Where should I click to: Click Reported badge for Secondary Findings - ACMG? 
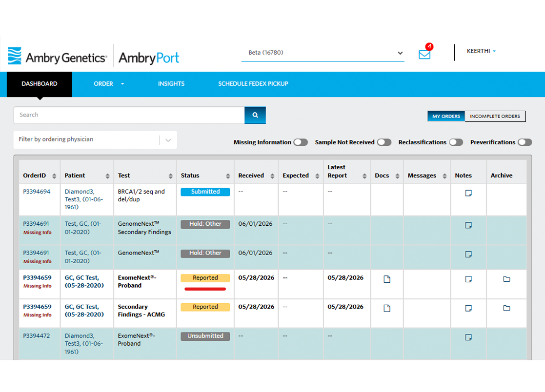pos(205,307)
